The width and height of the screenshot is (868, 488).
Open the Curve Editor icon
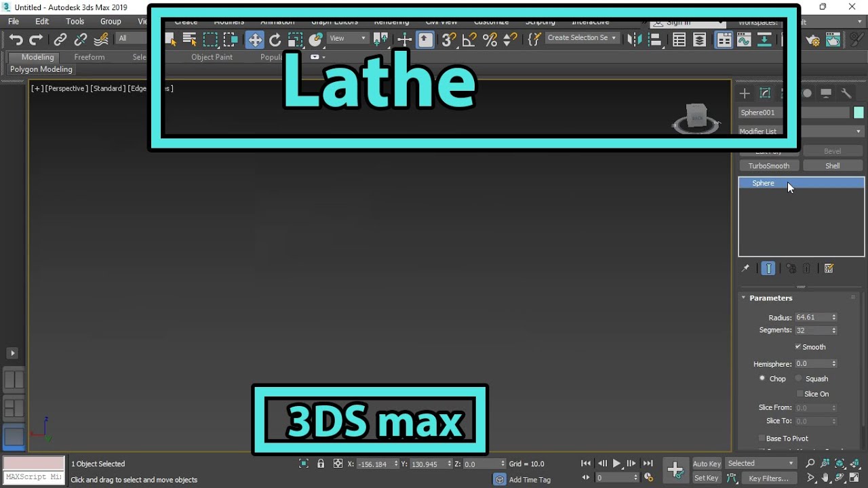[x=744, y=40]
